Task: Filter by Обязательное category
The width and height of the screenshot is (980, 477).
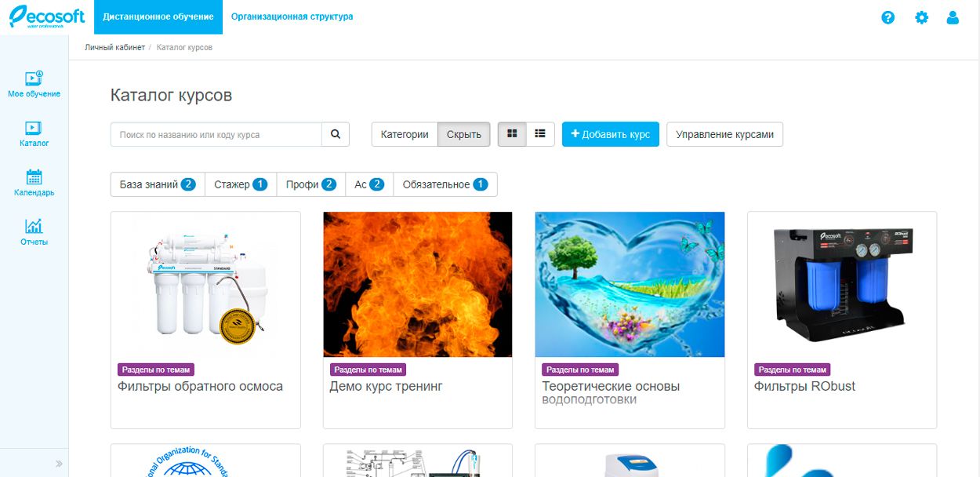Action: coord(445,184)
